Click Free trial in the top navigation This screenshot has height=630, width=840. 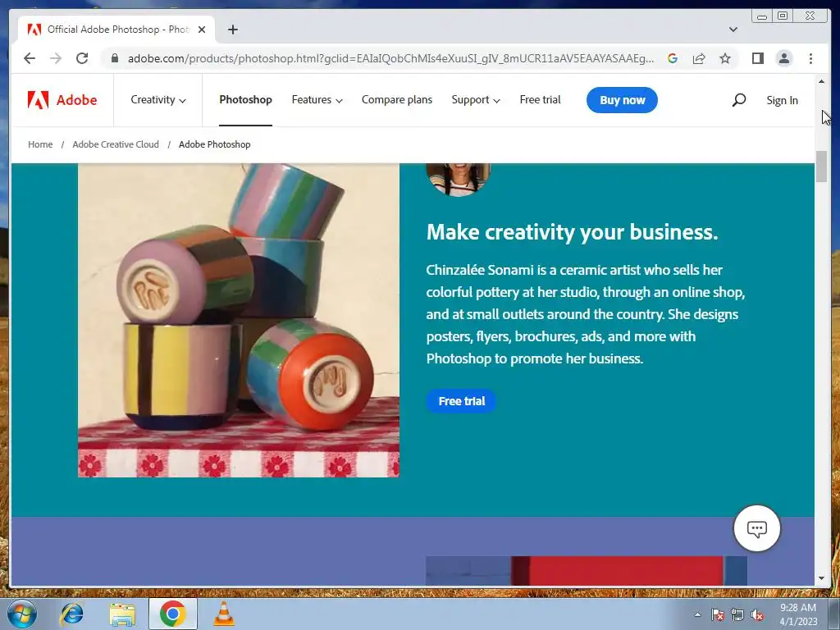[x=540, y=99]
